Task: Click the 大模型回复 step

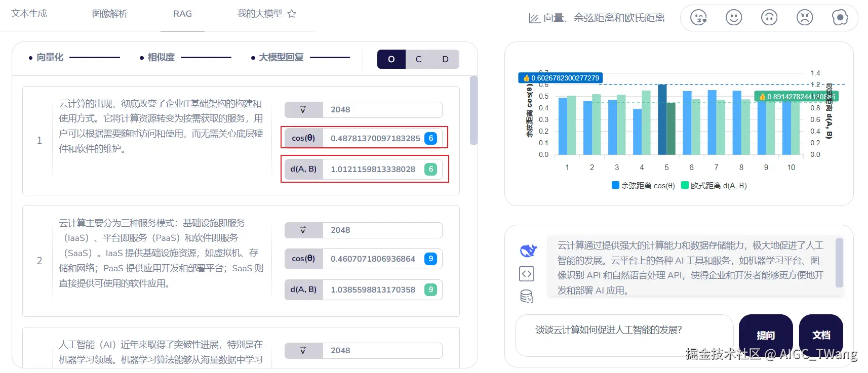Action: coord(281,57)
